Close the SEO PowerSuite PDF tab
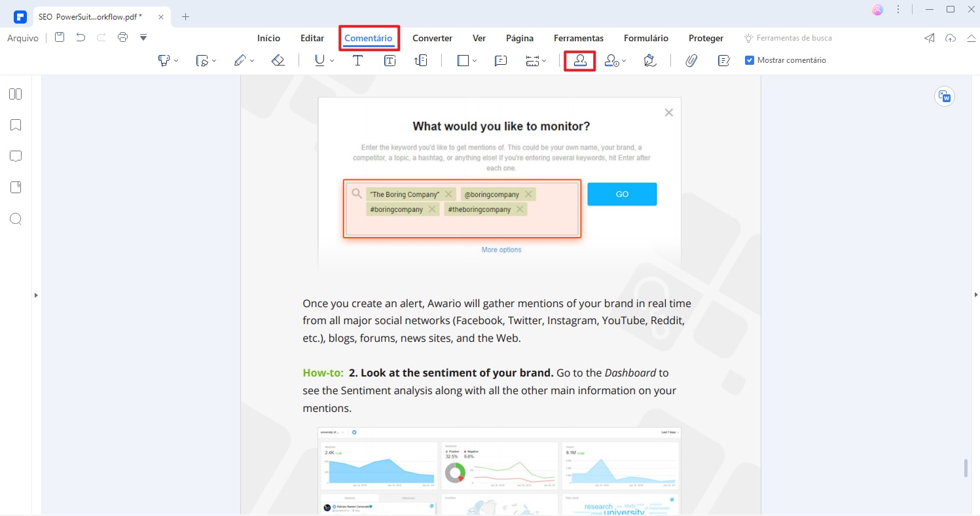This screenshot has height=516, width=980. click(161, 16)
